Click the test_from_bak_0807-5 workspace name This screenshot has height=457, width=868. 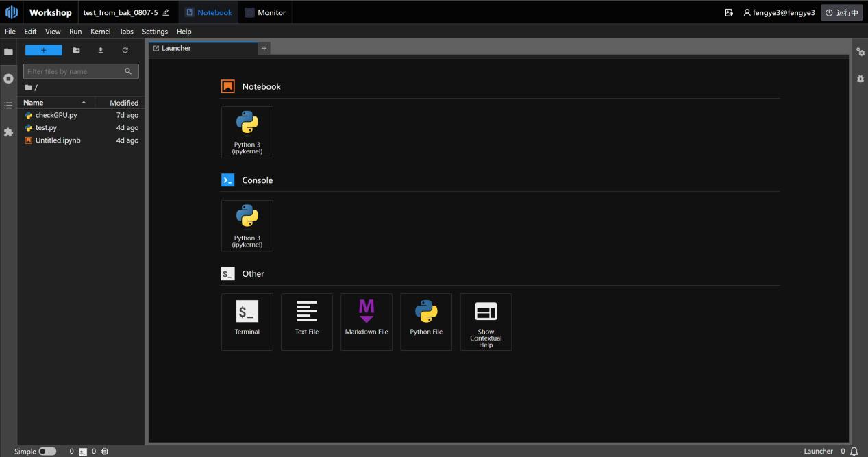point(121,12)
